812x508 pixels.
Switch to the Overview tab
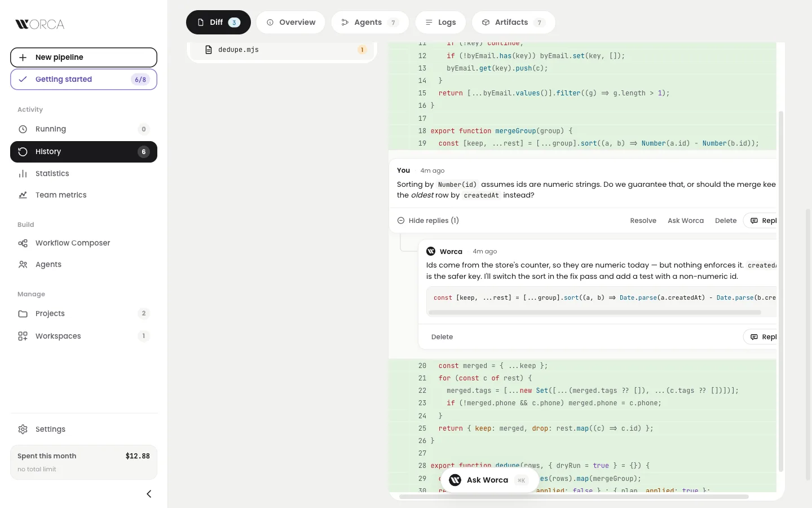(290, 23)
